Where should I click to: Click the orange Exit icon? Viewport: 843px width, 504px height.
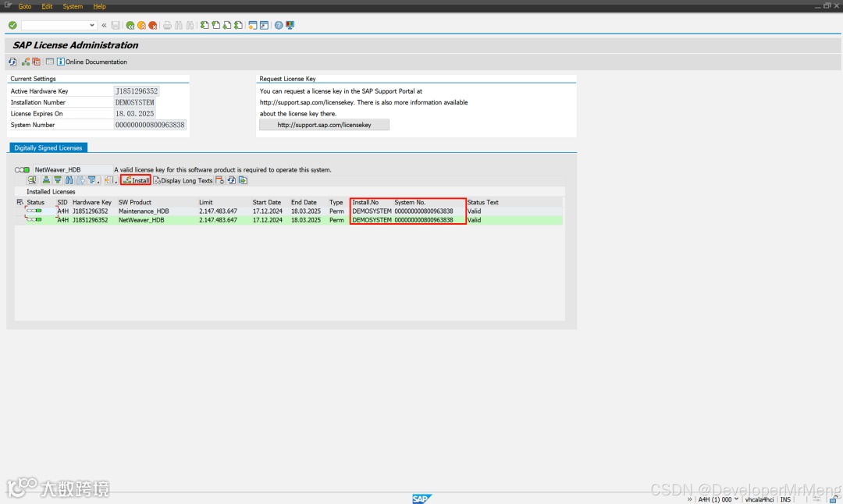pyautogui.click(x=141, y=25)
